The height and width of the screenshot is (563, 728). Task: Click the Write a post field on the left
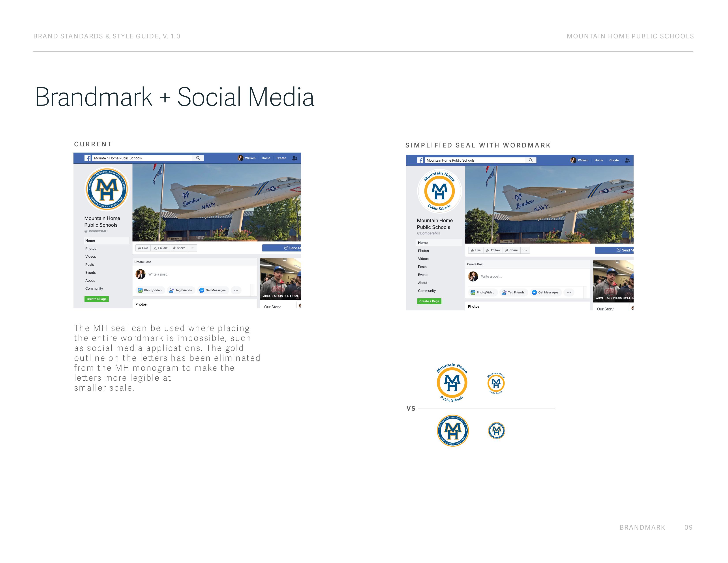click(159, 274)
